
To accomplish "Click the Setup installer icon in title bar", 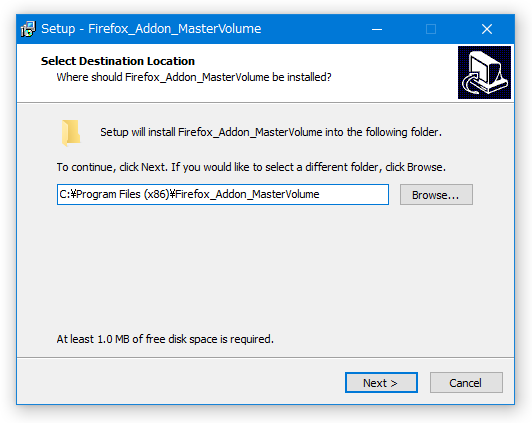I will (x=28, y=29).
